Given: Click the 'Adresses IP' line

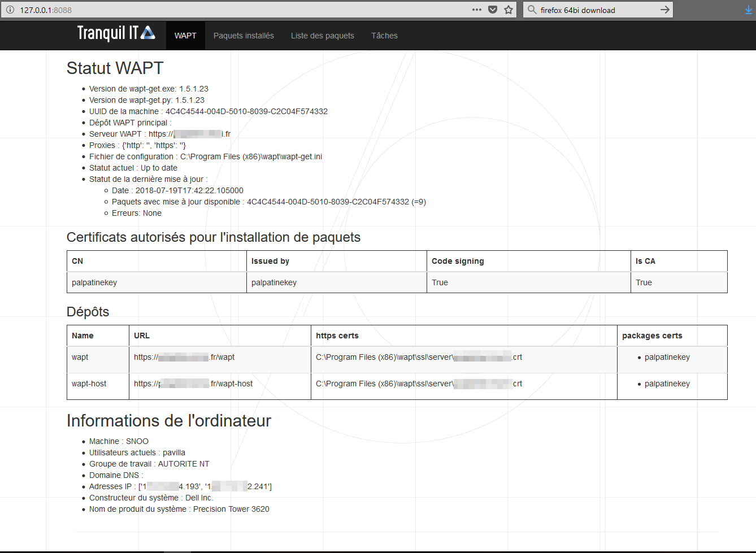Looking at the screenshot, I should coord(180,486).
